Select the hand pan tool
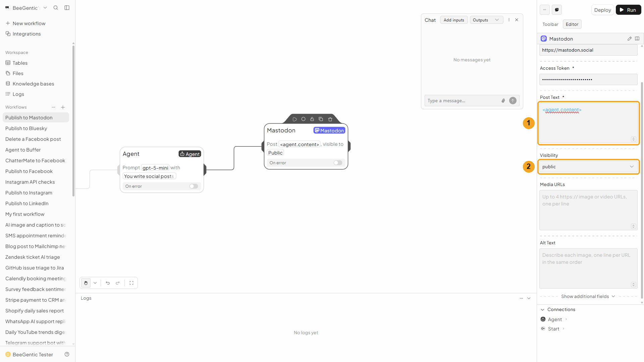The image size is (644, 362). [86, 283]
